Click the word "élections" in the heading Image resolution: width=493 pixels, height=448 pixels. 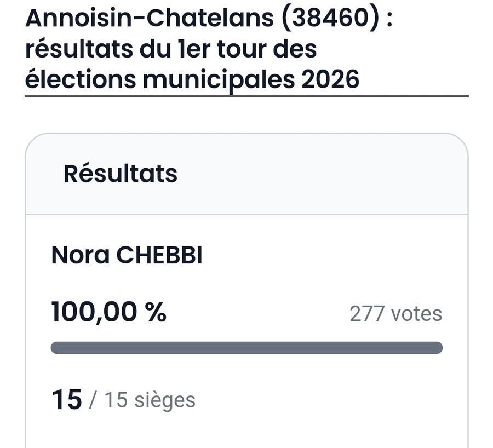(79, 79)
